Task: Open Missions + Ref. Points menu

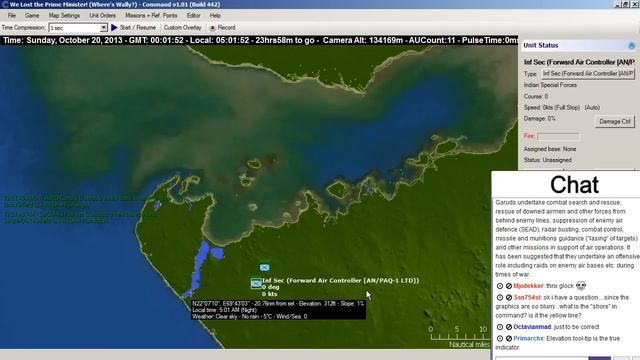Action: point(151,16)
